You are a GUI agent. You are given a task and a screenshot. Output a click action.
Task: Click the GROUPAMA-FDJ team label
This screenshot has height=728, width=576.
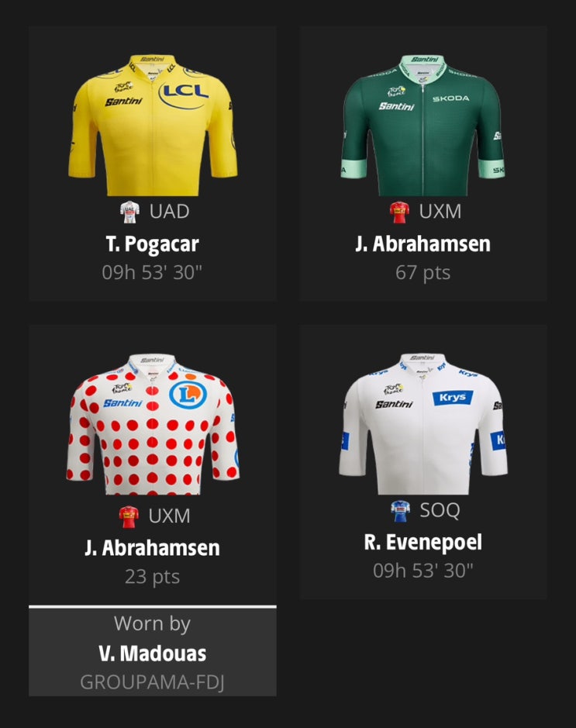152,682
